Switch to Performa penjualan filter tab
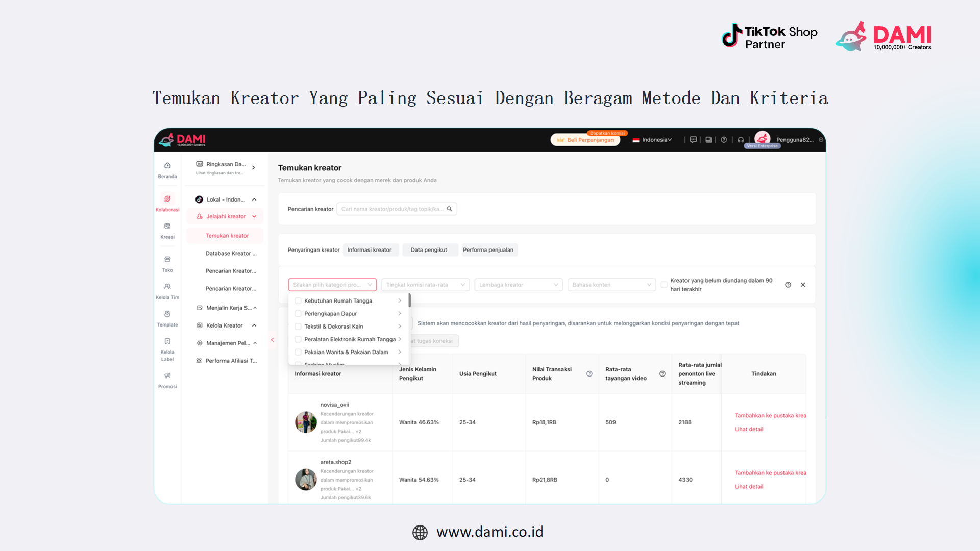Viewport: 980px width, 551px height. point(488,250)
